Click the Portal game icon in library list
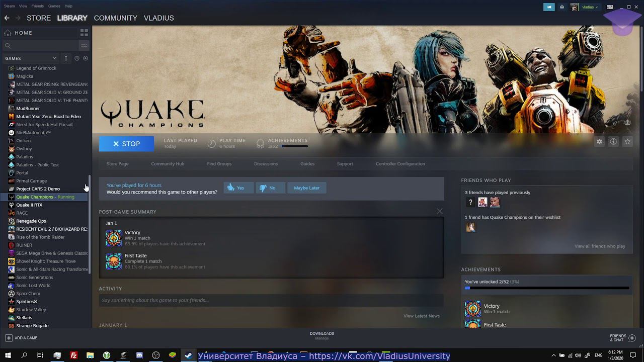The image size is (644, 362). point(12,173)
